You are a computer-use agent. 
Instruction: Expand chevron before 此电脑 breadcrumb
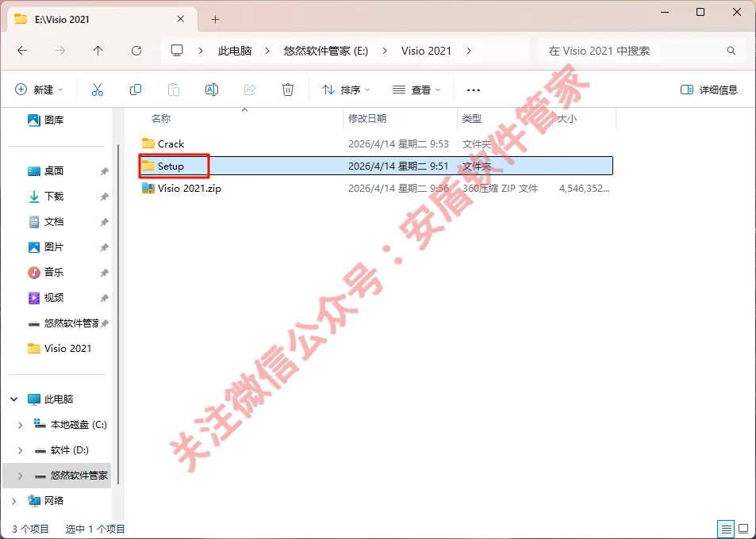201,51
